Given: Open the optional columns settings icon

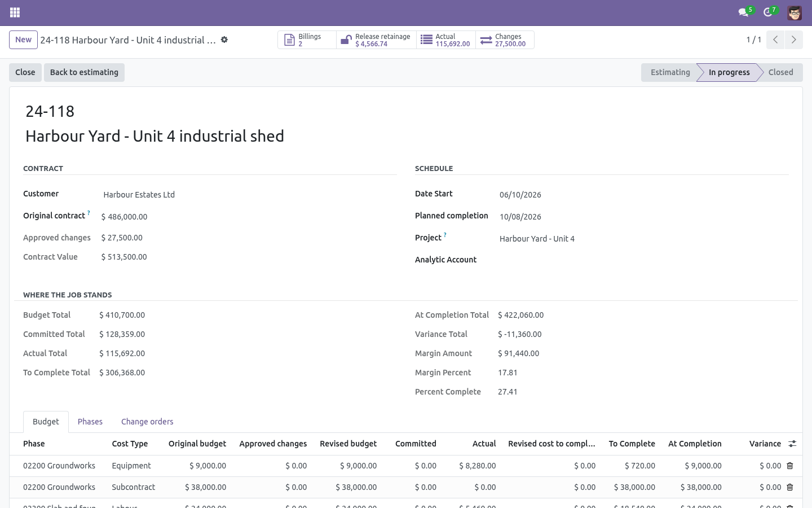Looking at the screenshot, I should coord(792,444).
